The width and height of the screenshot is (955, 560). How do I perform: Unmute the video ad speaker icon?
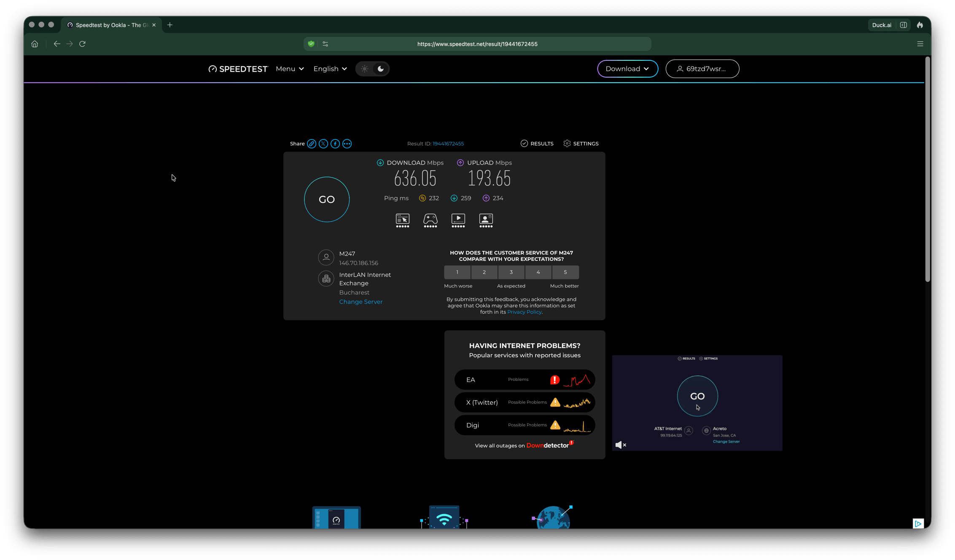click(621, 445)
